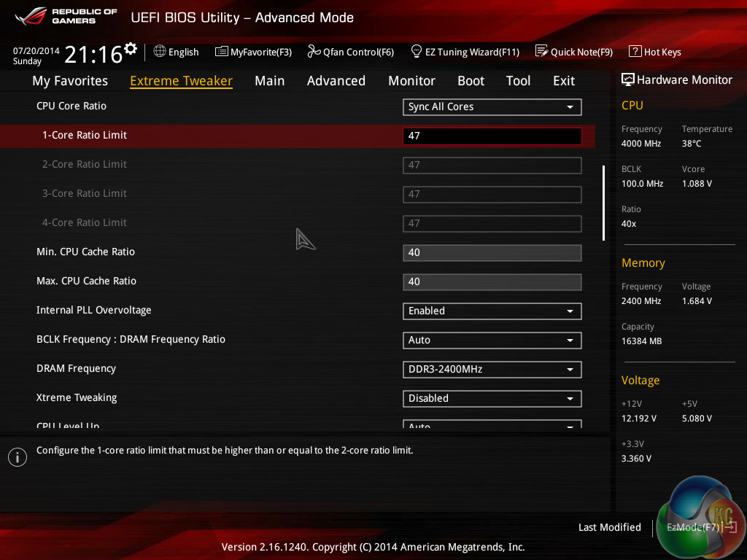Click the ROG logo at top left

pyautogui.click(x=31, y=16)
